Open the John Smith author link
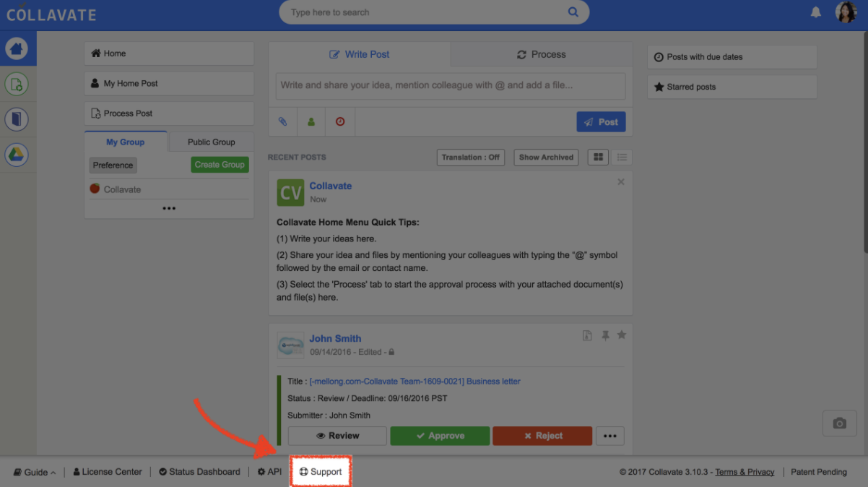Screen dimensions: 868x487 [335, 338]
